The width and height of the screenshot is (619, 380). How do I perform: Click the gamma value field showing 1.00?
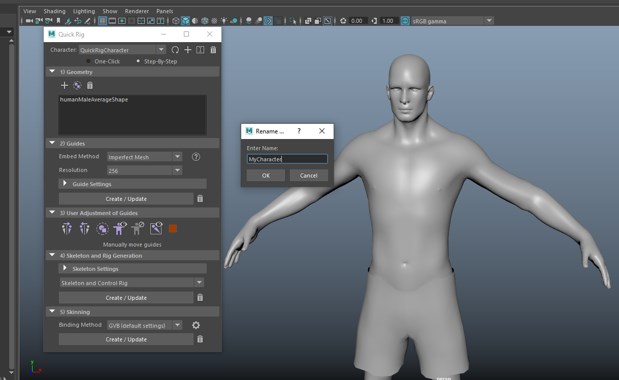pos(389,21)
